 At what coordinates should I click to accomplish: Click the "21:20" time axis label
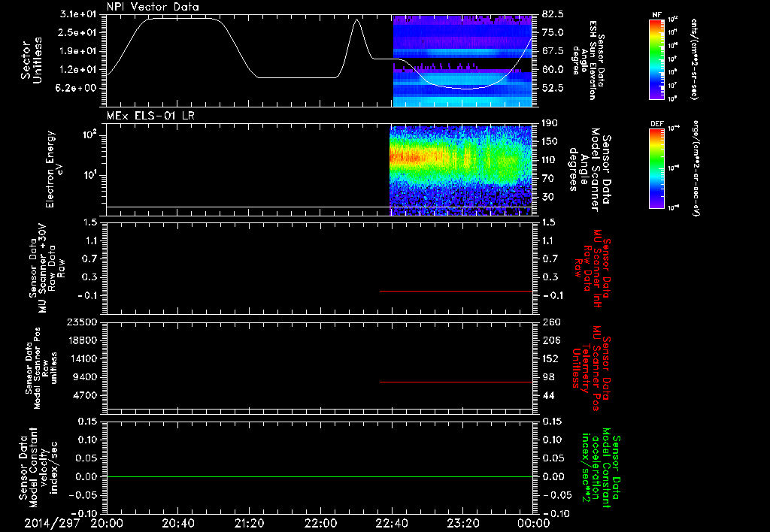click(248, 524)
